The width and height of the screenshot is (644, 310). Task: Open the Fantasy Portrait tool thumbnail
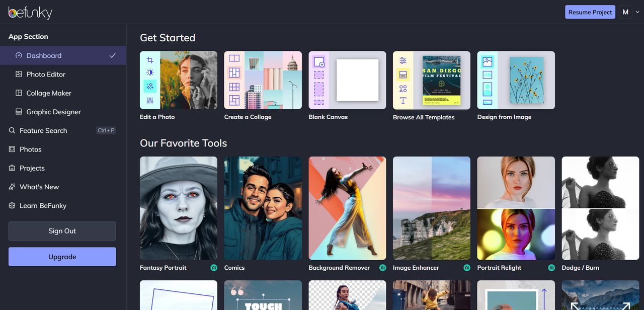179,208
